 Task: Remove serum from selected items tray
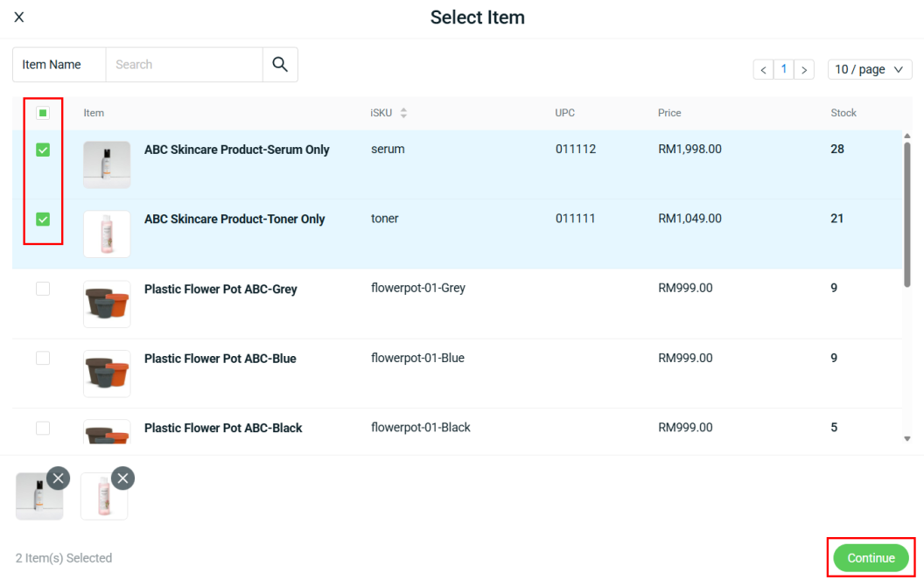[58, 478]
